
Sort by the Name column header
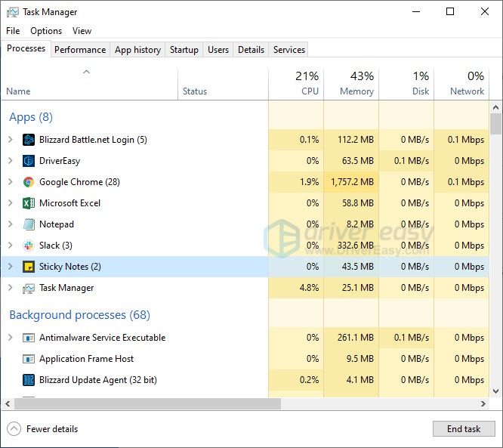click(90, 84)
